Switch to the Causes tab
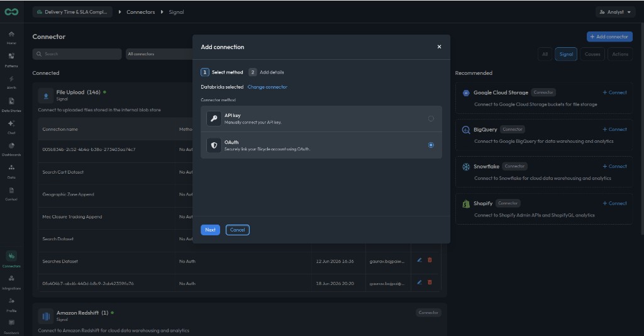This screenshot has height=336, width=644. pos(592,54)
